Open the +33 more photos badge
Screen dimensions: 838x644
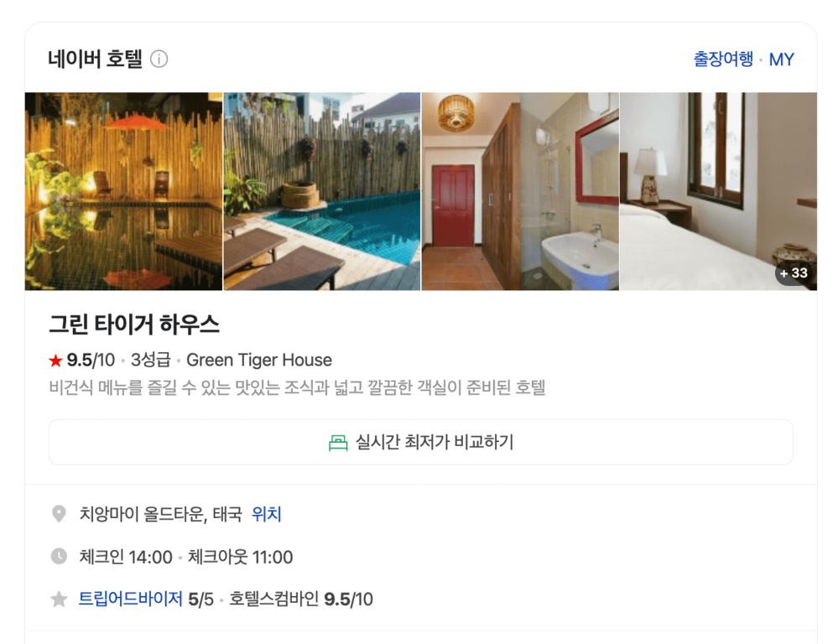(x=793, y=273)
